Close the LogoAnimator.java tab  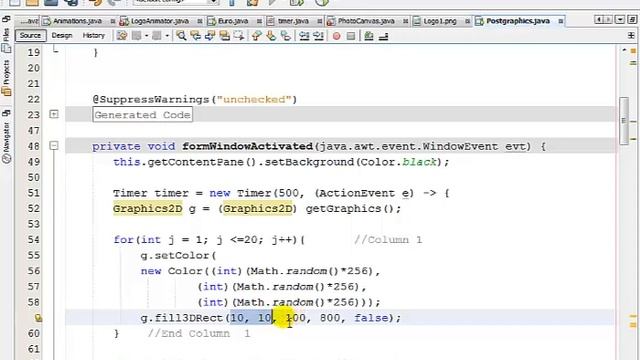200,21
